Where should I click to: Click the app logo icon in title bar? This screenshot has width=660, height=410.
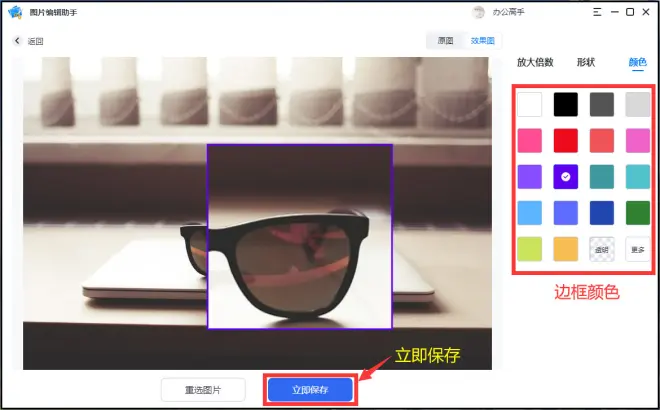[x=15, y=12]
